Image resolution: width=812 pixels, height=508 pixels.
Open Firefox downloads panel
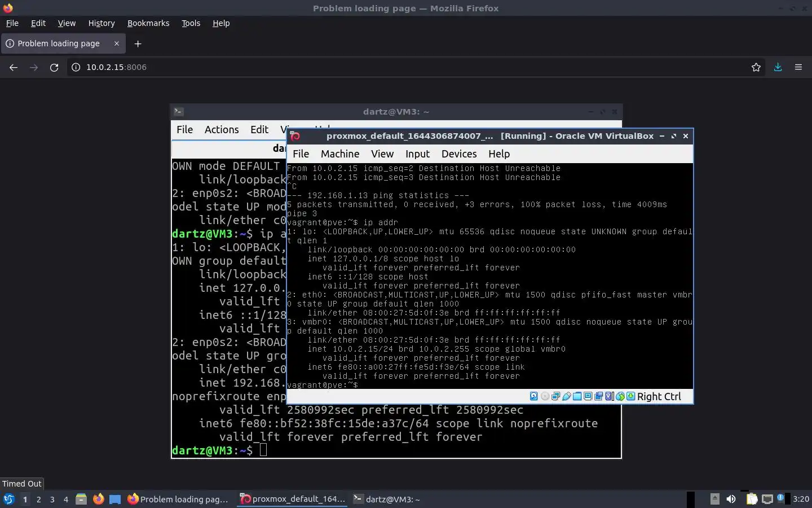click(x=778, y=67)
